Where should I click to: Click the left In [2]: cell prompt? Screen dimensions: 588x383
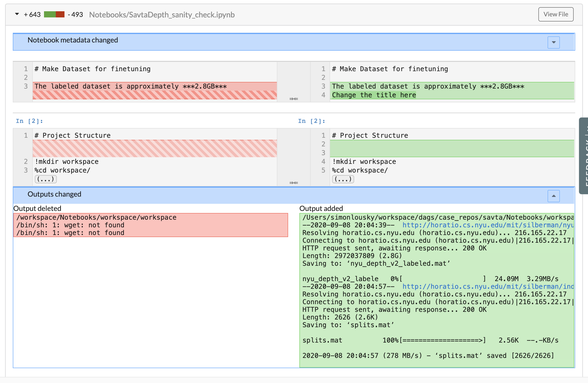coord(29,121)
